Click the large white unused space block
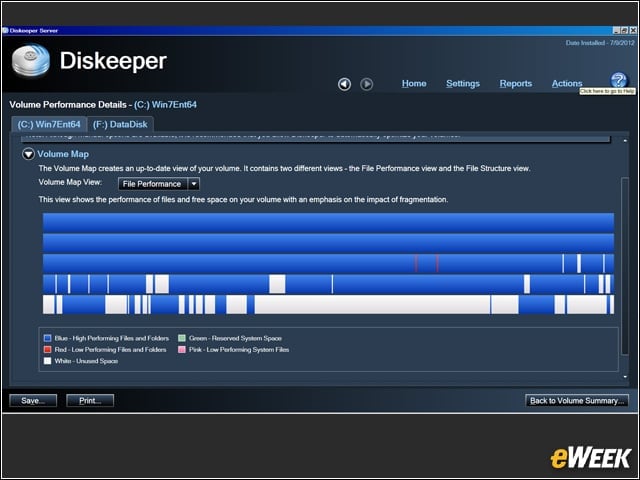Screen dimensions: 640x480 pyautogui.click(x=372, y=304)
